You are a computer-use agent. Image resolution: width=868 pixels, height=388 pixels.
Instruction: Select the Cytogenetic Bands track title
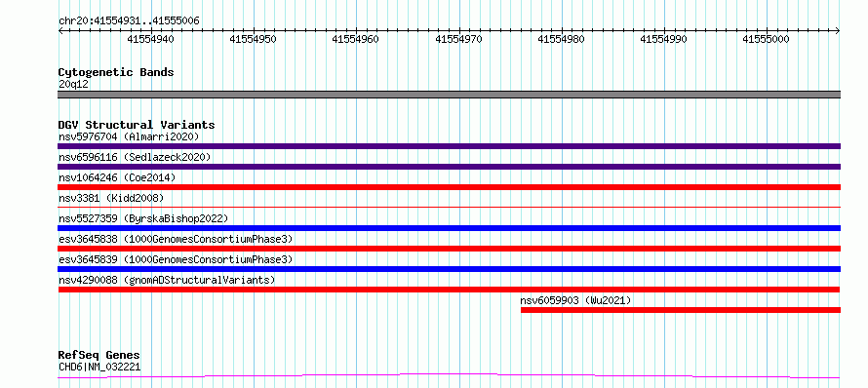(x=116, y=72)
